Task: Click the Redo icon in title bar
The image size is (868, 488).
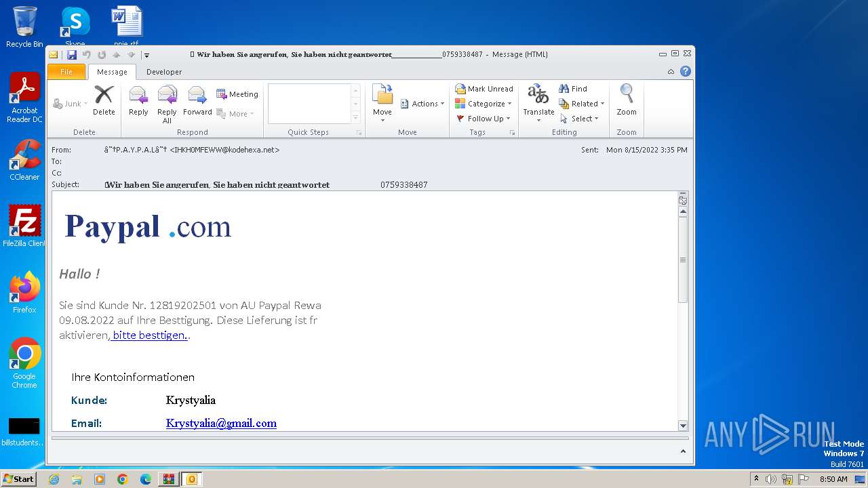Action: (102, 55)
